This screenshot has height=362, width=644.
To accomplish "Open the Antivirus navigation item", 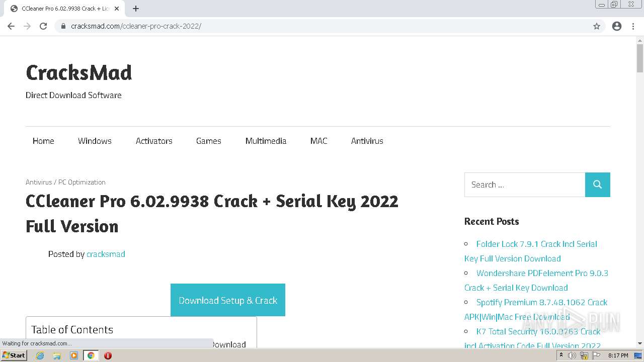I will (367, 141).
